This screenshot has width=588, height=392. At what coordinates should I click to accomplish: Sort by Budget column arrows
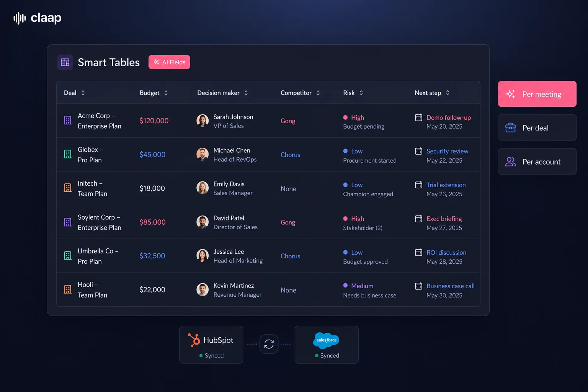click(x=166, y=93)
